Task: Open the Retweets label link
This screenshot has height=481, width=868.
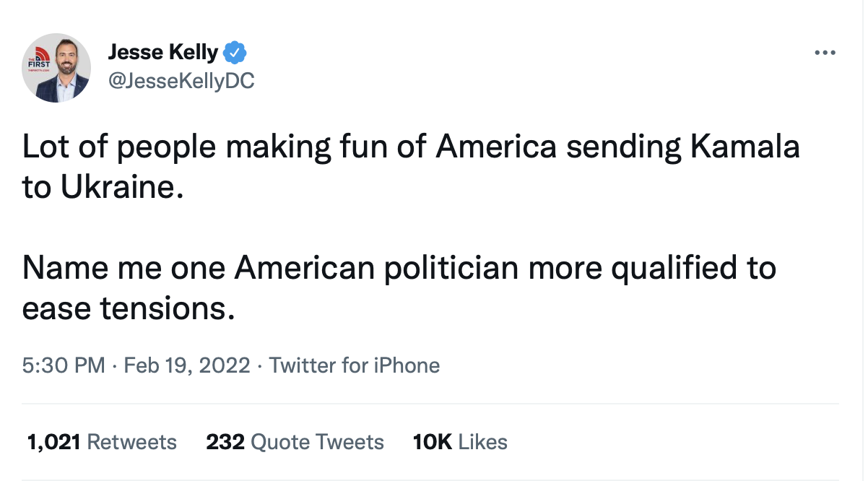Action: 131,441
